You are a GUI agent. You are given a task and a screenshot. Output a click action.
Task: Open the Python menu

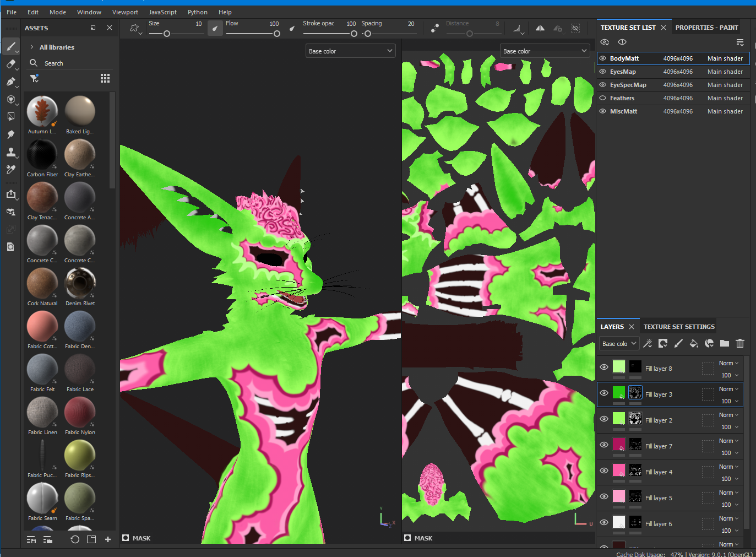point(198,12)
